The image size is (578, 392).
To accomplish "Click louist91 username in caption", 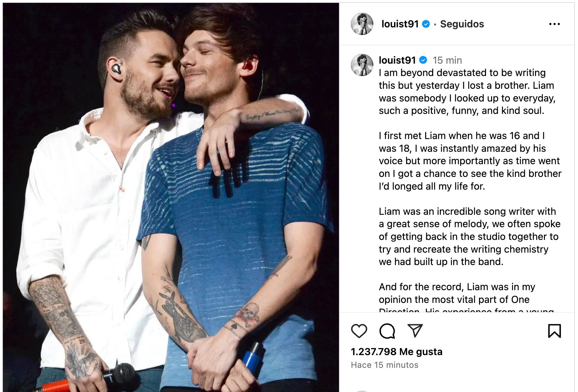I will [x=397, y=60].
